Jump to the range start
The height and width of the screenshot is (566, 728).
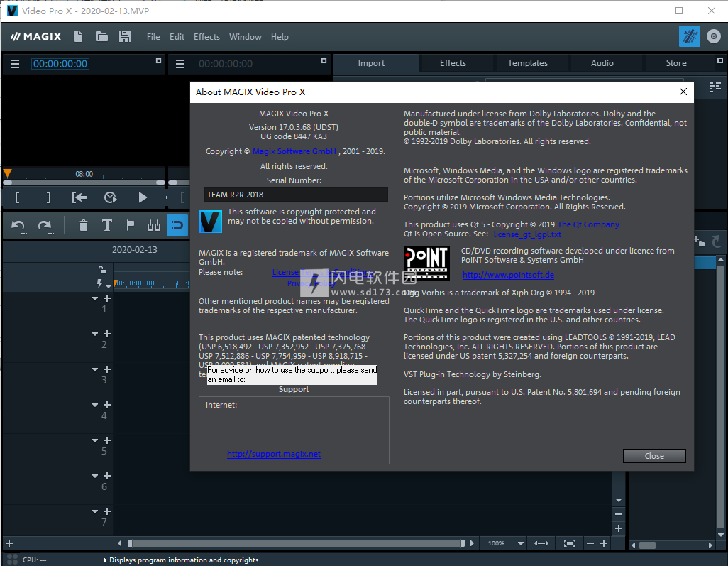coord(79,197)
